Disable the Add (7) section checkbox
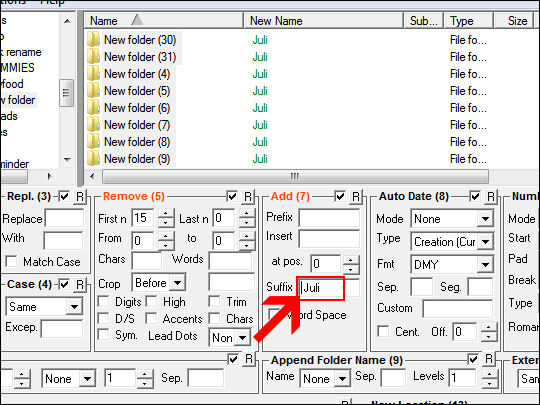 [340, 196]
